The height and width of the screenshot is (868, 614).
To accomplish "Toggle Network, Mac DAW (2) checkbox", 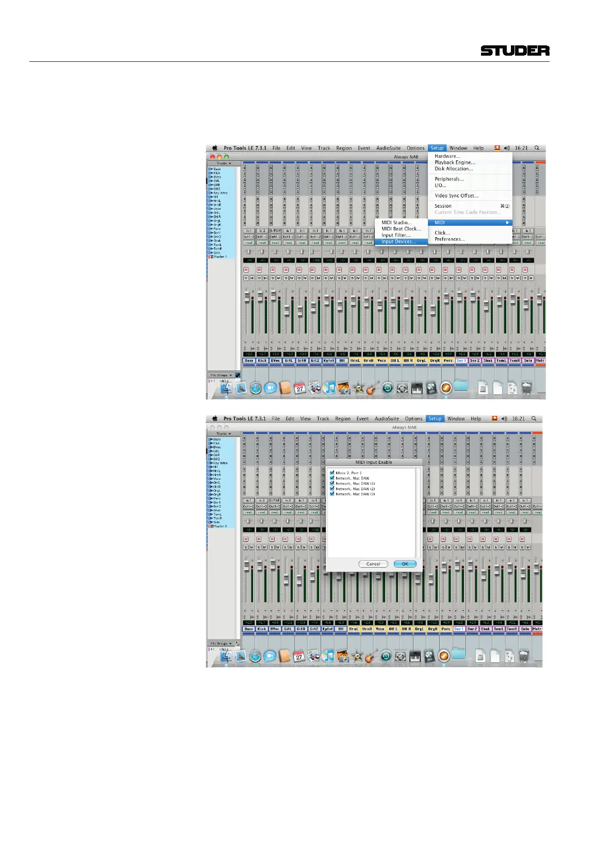I will coord(332,489).
